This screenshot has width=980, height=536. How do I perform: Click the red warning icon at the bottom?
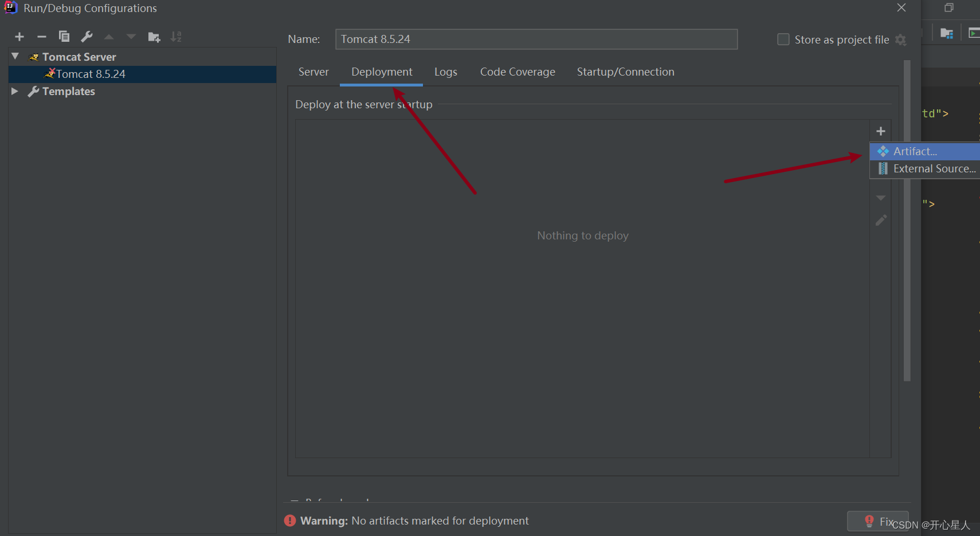coord(290,521)
